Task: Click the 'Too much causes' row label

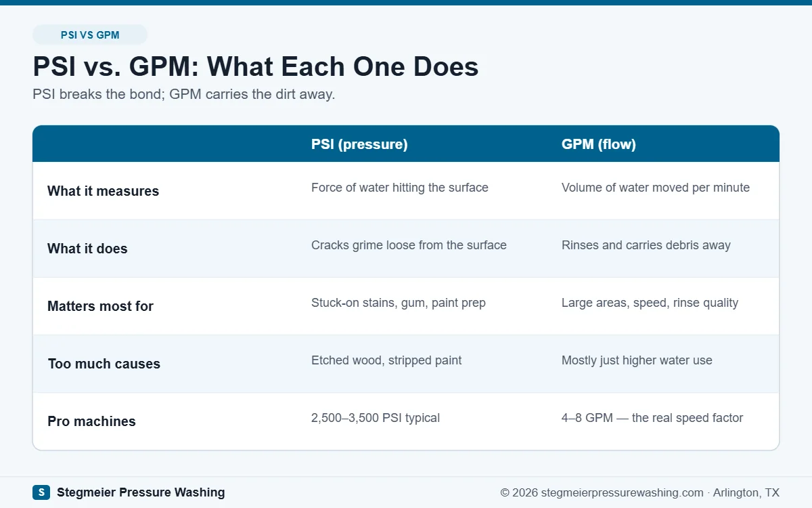Action: coord(104,364)
